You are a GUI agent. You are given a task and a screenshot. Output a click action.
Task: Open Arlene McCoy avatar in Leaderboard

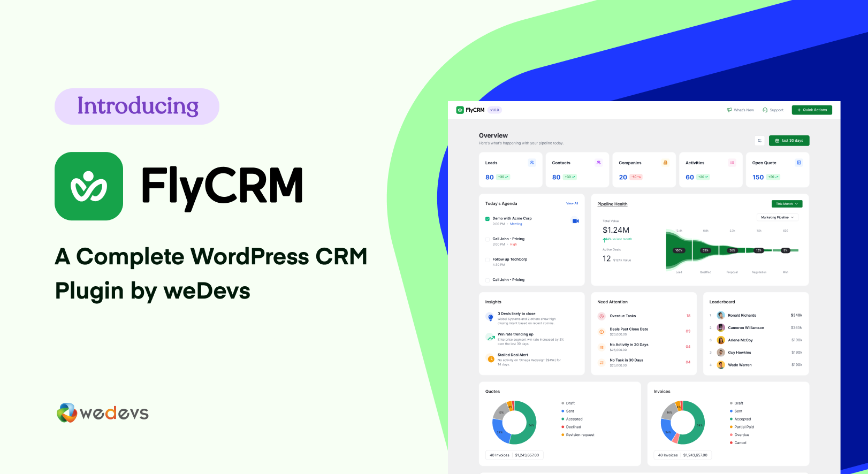tap(721, 340)
